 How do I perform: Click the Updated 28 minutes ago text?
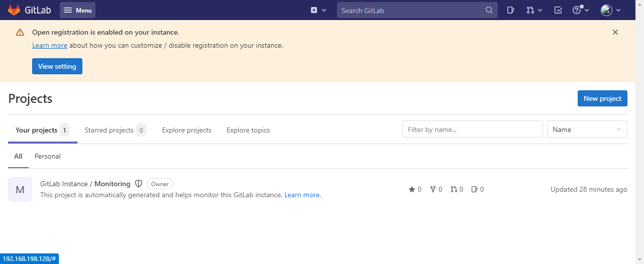tap(589, 189)
